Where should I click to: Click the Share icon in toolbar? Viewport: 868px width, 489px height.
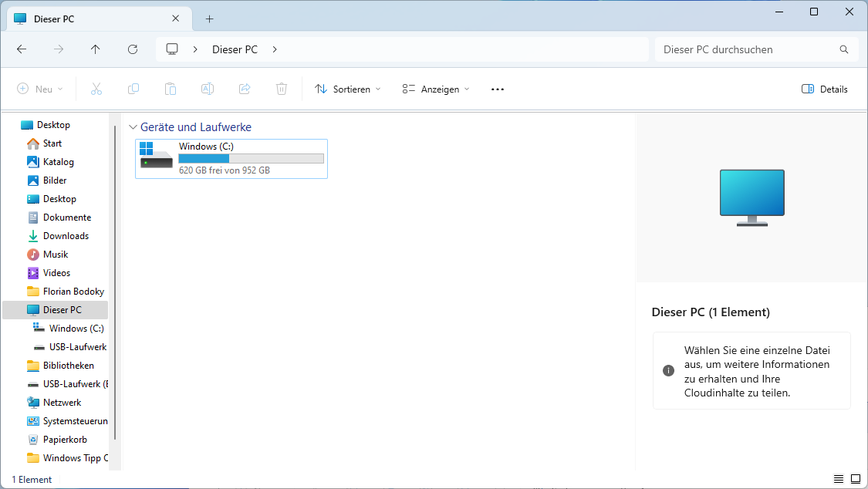(x=245, y=89)
